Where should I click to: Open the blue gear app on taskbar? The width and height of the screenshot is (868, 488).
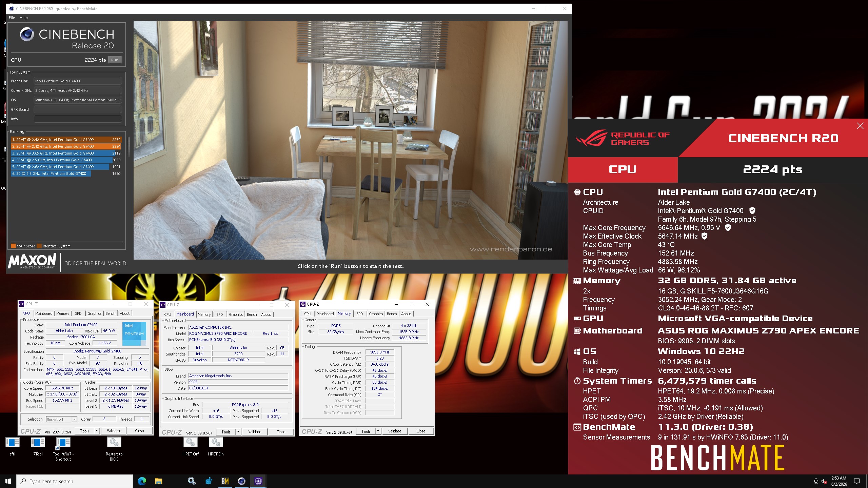point(209,481)
